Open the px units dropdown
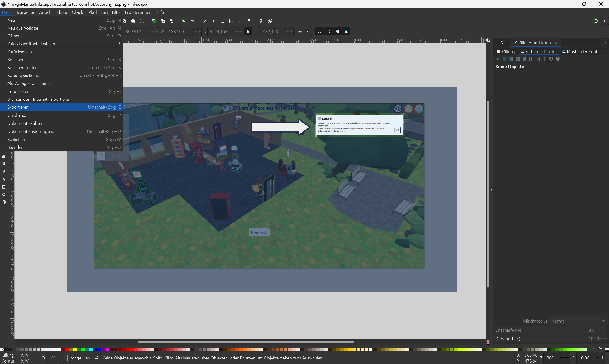Viewport: 609px width, 364px height. pyautogui.click(x=303, y=32)
